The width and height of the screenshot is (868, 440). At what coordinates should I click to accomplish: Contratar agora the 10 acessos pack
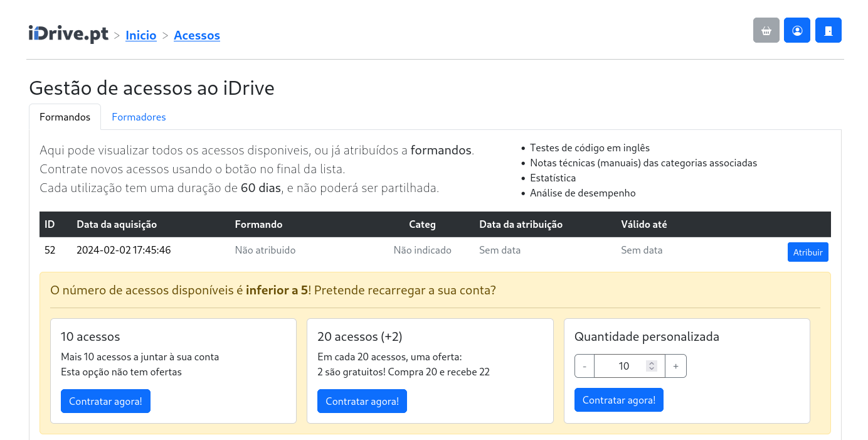coord(105,401)
